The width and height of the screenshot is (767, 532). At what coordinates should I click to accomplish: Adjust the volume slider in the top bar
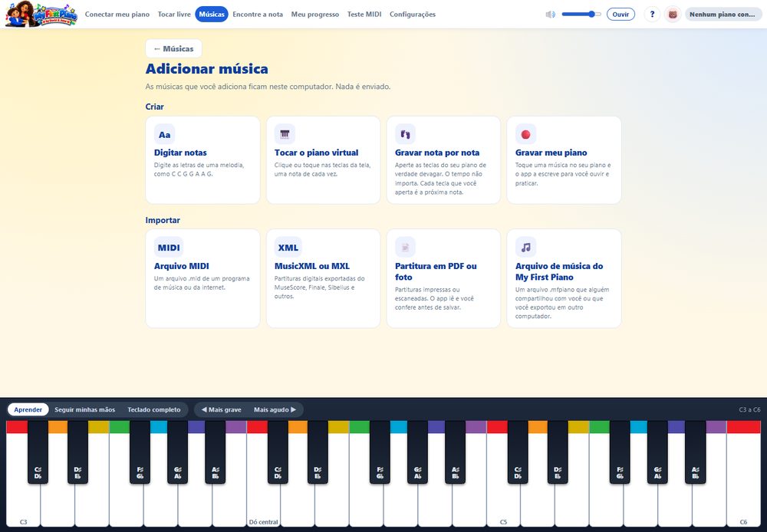coord(581,14)
